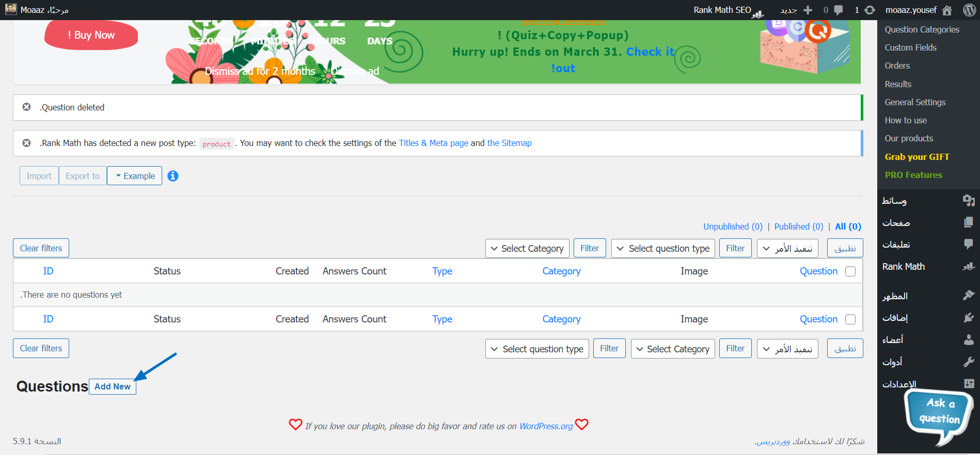The height and width of the screenshot is (455, 980).
Task: Open the users (أعضاء) person icon
Action: pyautogui.click(x=969, y=339)
